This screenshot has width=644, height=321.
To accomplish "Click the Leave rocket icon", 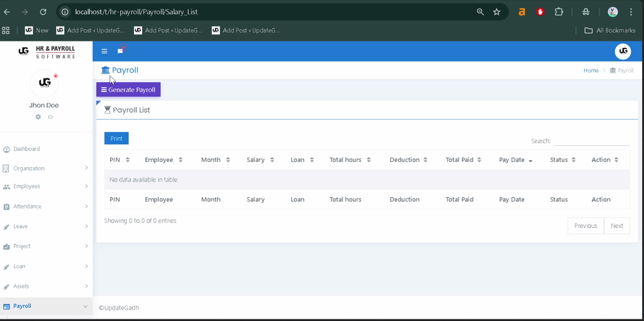I will pos(6,227).
